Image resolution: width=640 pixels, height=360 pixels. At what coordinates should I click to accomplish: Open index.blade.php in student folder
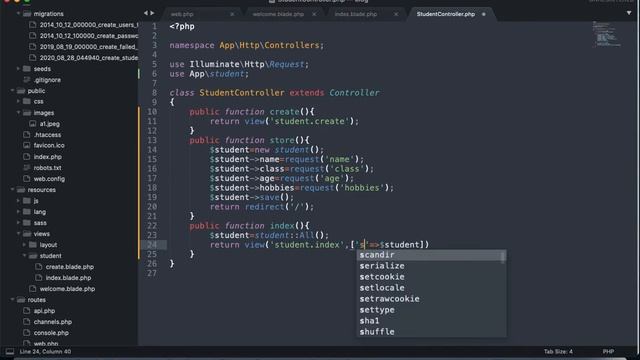[68, 278]
